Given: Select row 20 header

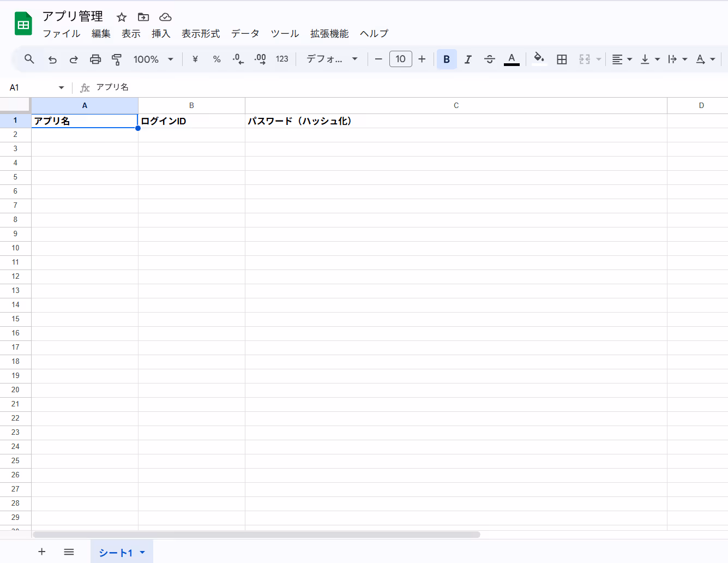Looking at the screenshot, I should (15, 390).
